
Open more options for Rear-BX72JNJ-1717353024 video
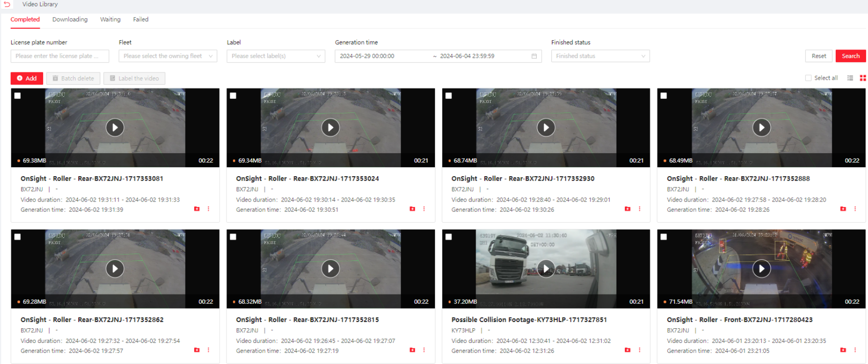pyautogui.click(x=424, y=209)
